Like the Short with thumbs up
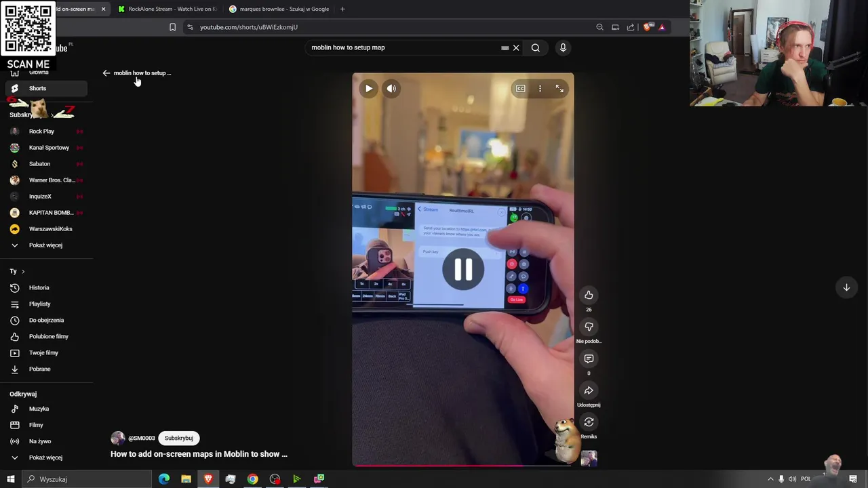868x488 pixels. pos(589,295)
